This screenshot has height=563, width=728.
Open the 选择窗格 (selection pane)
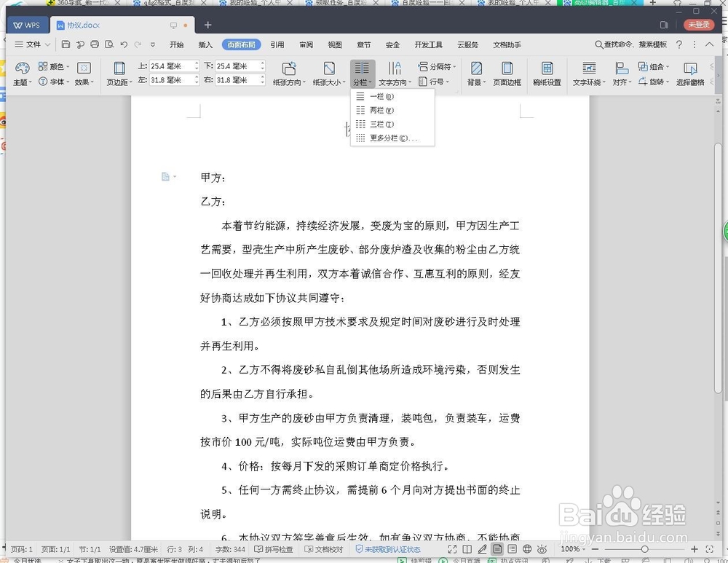click(690, 72)
